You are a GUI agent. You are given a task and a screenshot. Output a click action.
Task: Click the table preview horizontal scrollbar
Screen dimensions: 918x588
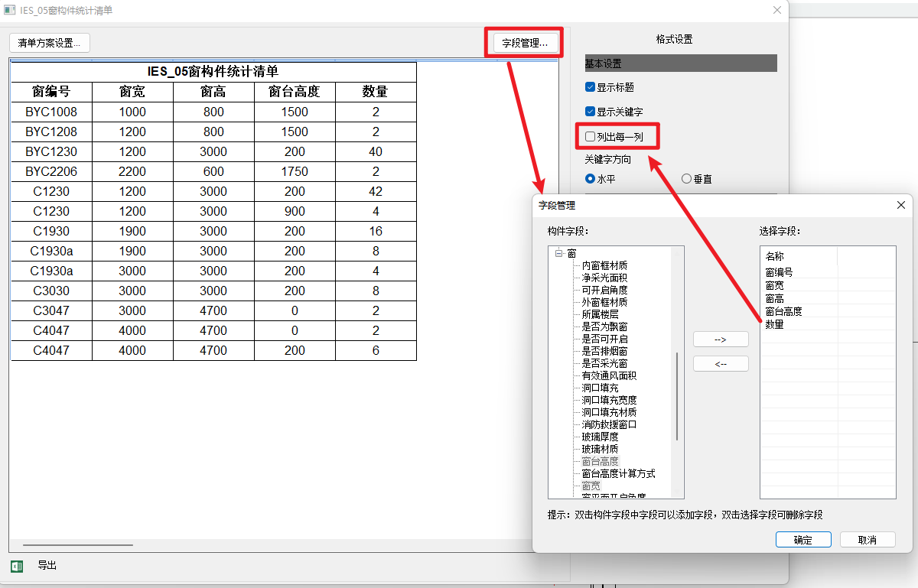[78, 545]
